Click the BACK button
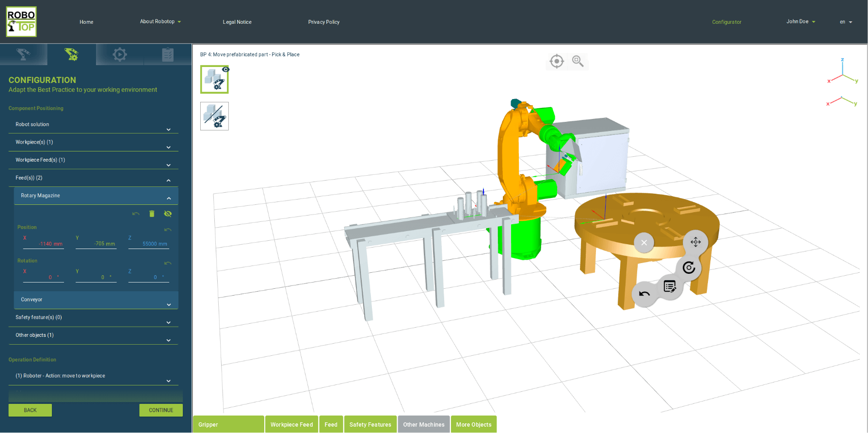This screenshot has height=433, width=868. [30, 410]
